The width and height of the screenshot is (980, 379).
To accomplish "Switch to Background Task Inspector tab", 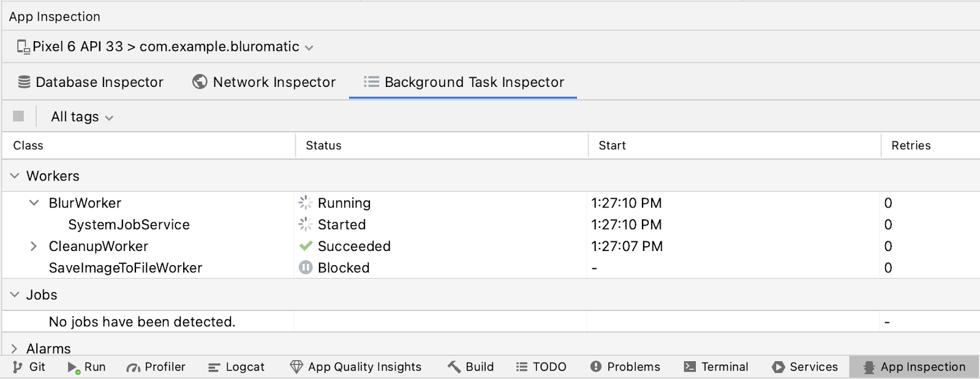I will 464,82.
